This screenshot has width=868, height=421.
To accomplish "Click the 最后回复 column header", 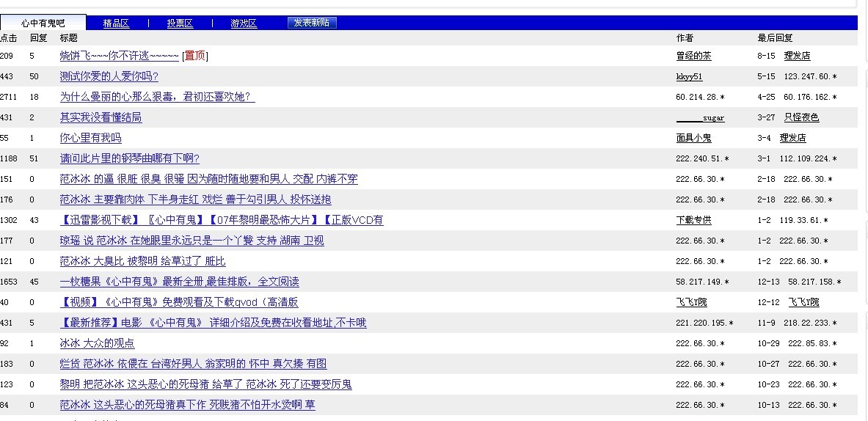I will click(775, 37).
